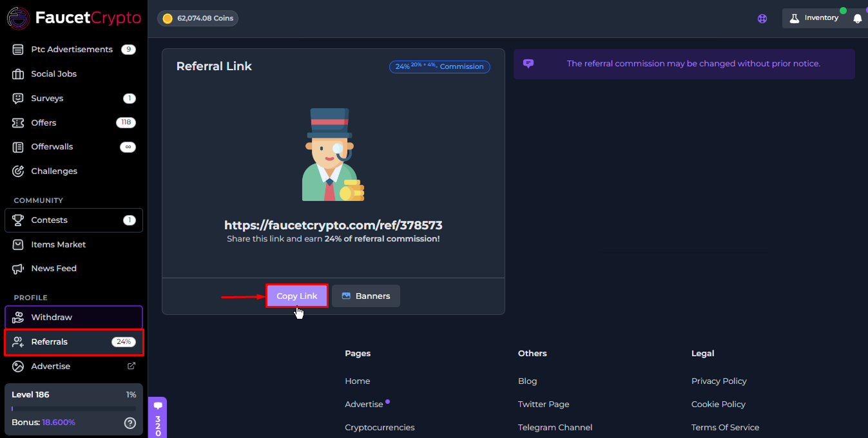
Task: Open Cryptocurrencies footer link
Action: [x=380, y=428]
